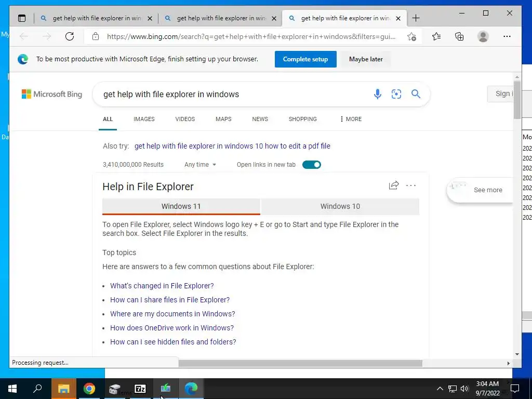Select the Windows 10 help tab
The image size is (532, 399).
[340, 206]
